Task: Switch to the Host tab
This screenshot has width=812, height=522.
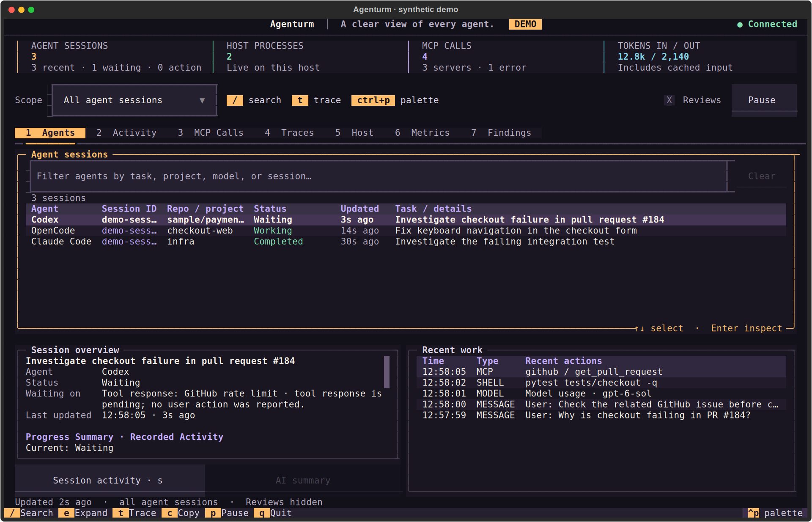Action: 354,133
